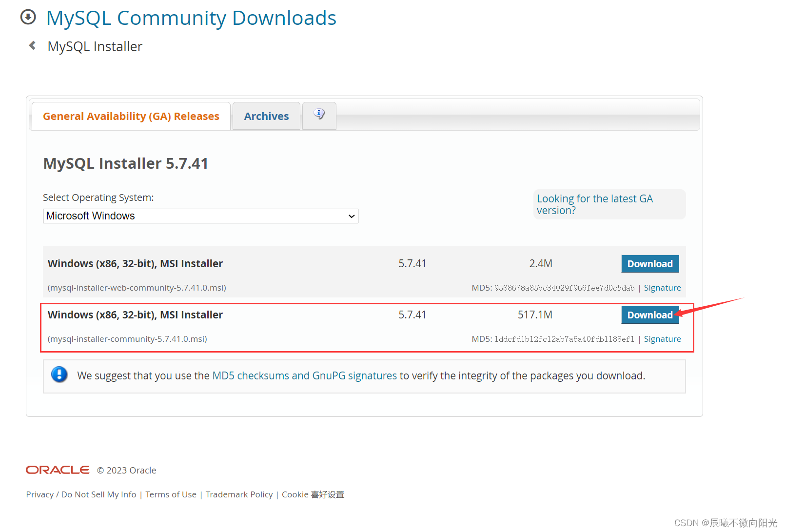Viewport: 785px width, 532px height.
Task: Select the General Availability (GA) Releases tab
Action: (x=131, y=116)
